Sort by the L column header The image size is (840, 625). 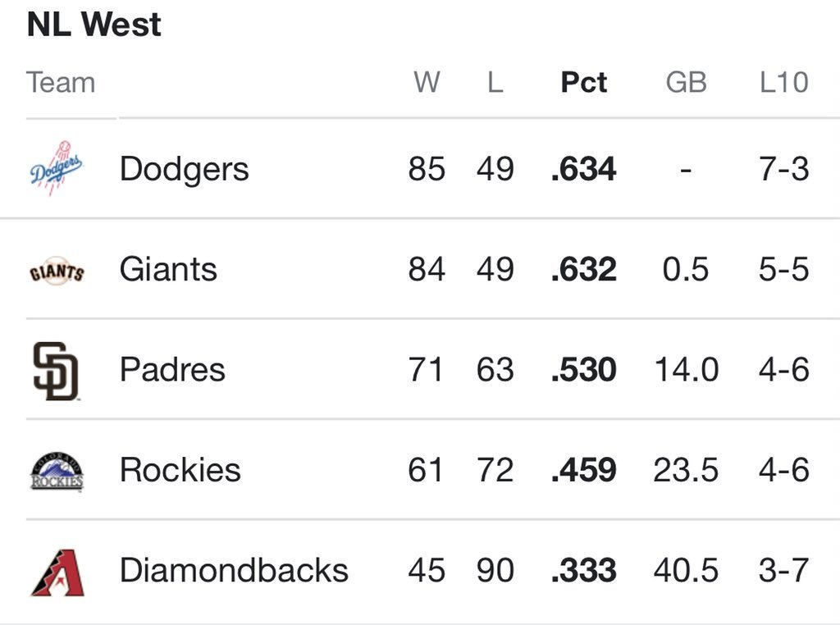click(495, 83)
